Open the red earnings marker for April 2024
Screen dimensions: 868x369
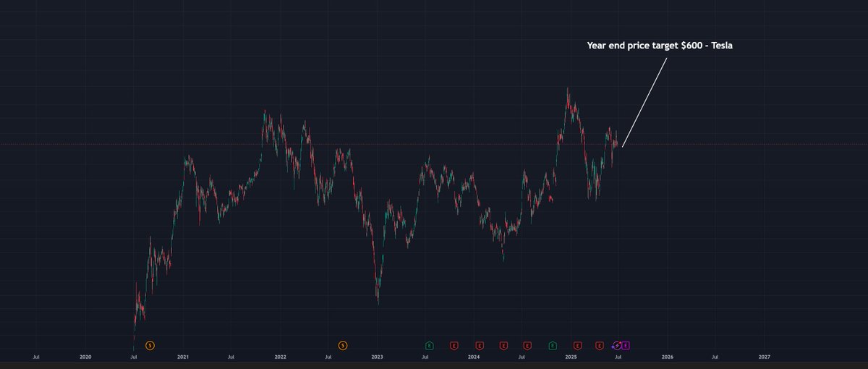503,345
